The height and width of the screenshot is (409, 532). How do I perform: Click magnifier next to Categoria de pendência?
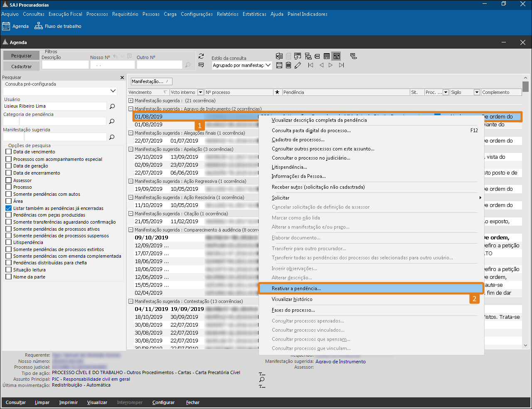(112, 121)
